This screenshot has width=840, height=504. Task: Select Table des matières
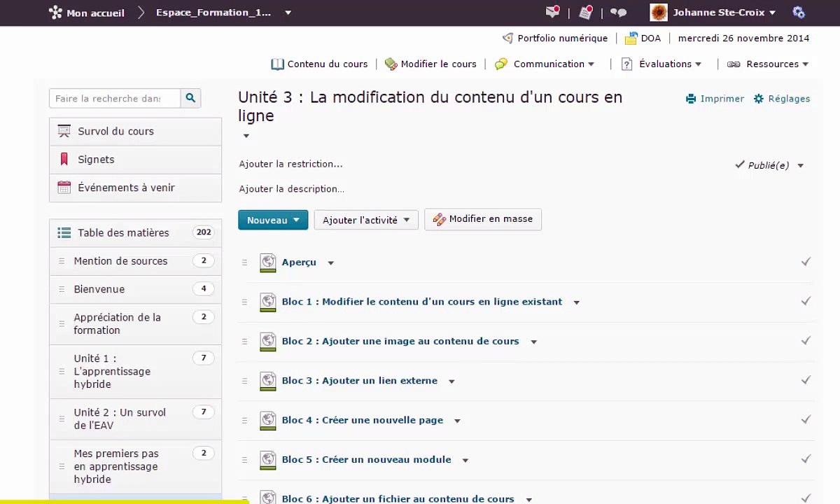click(135, 232)
